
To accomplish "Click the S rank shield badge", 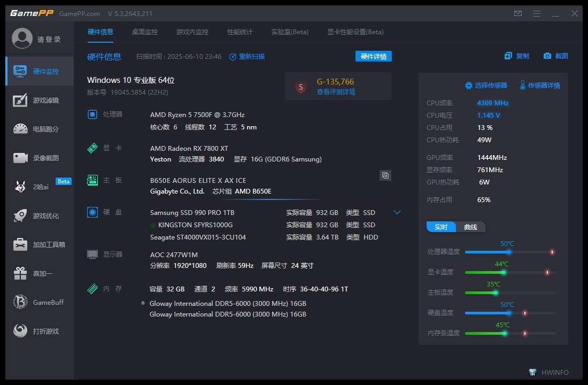I will (x=301, y=87).
